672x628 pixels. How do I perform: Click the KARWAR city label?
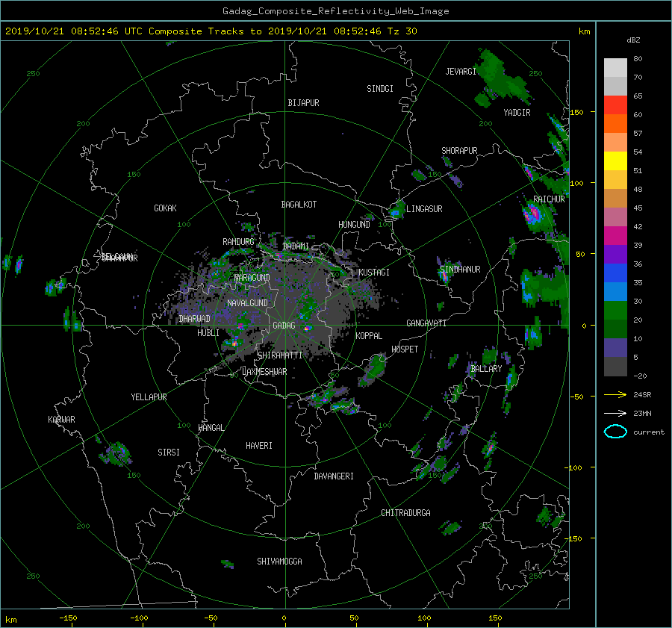pyautogui.click(x=61, y=420)
